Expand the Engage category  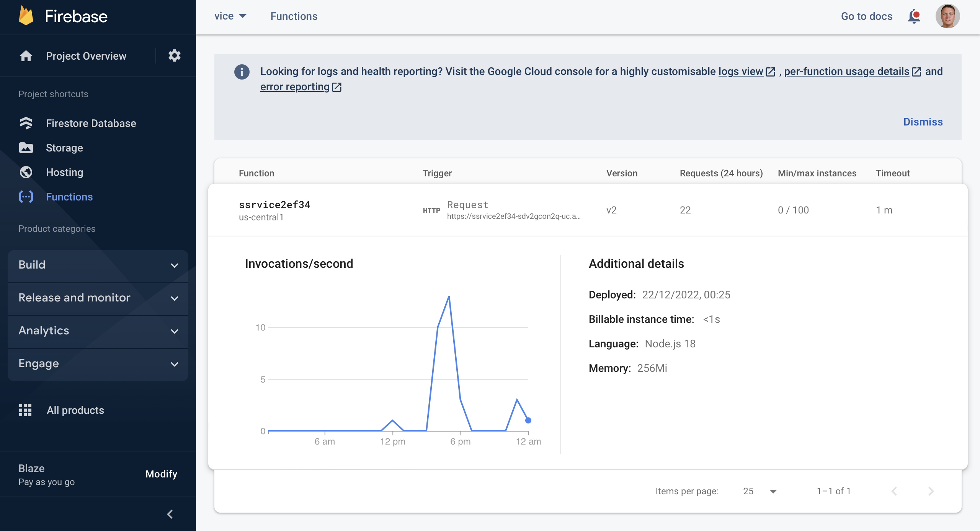coord(98,363)
